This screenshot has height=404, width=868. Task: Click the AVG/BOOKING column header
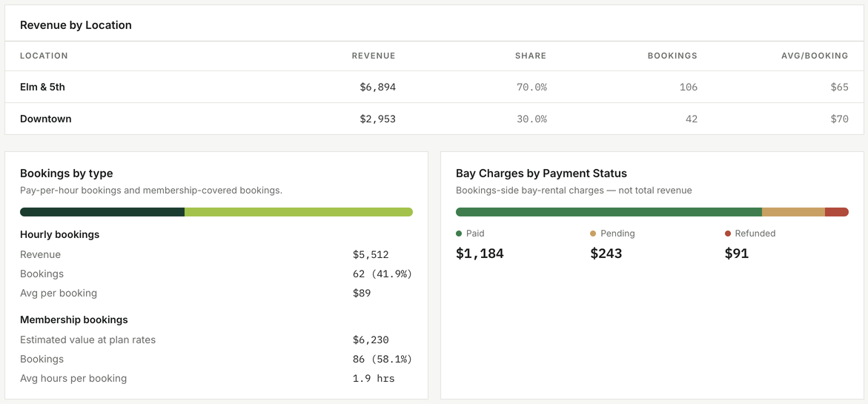[814, 56]
